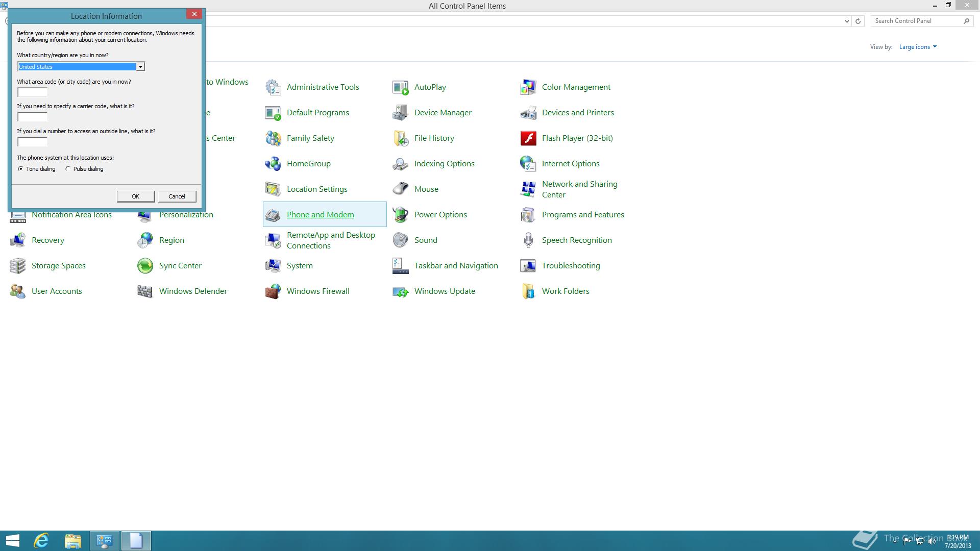The image size is (980, 551).
Task: Click Cancel in Location Information dialog
Action: click(177, 196)
